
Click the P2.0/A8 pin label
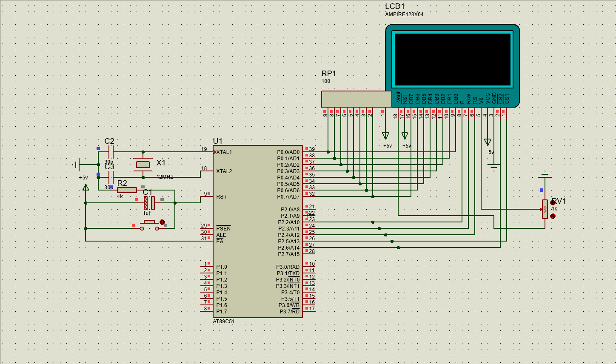pyautogui.click(x=290, y=210)
